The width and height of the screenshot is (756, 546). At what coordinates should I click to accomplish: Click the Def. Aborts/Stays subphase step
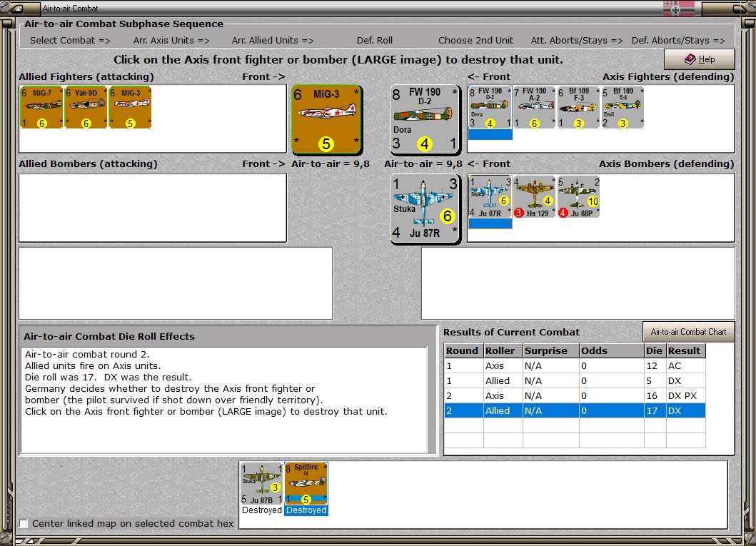pos(678,41)
